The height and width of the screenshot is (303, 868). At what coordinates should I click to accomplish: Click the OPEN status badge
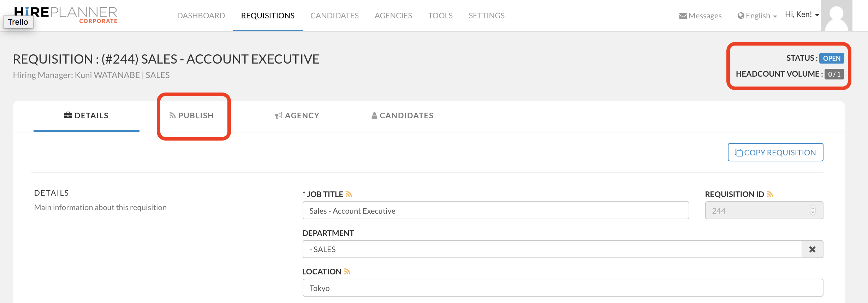click(831, 58)
